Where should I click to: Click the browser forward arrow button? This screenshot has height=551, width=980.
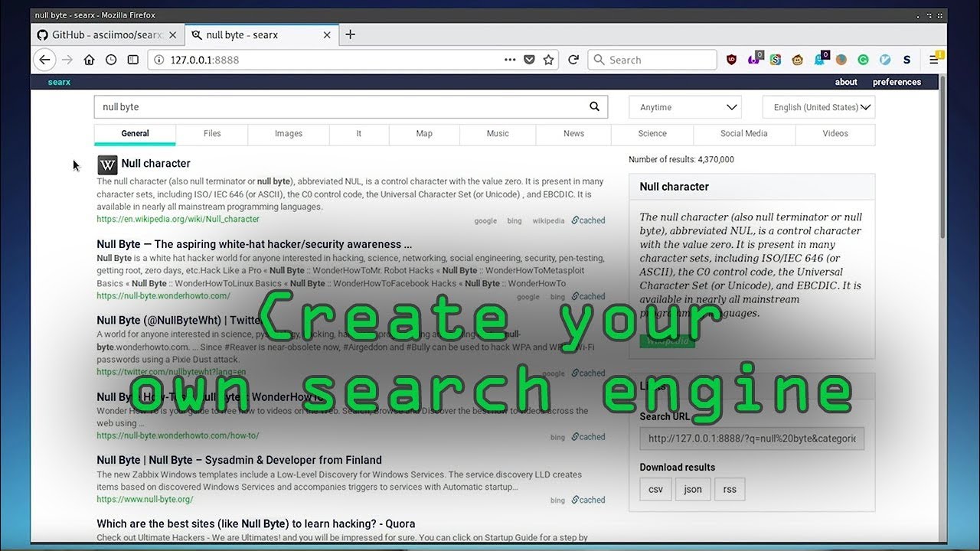click(67, 60)
